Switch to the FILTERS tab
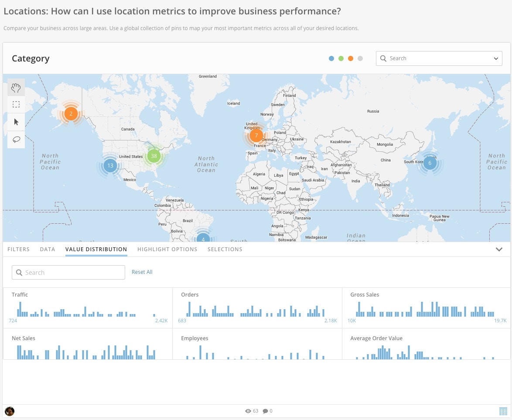Image resolution: width=512 pixels, height=420 pixels. 19,249
